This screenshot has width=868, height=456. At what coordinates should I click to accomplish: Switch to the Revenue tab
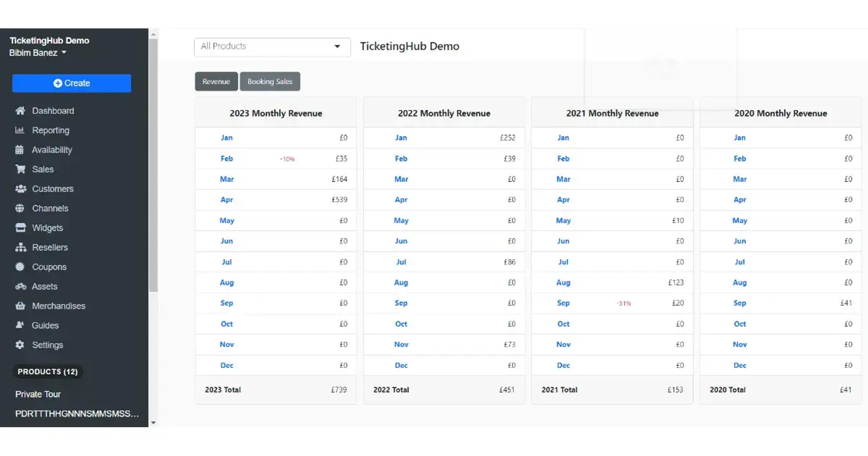point(216,81)
